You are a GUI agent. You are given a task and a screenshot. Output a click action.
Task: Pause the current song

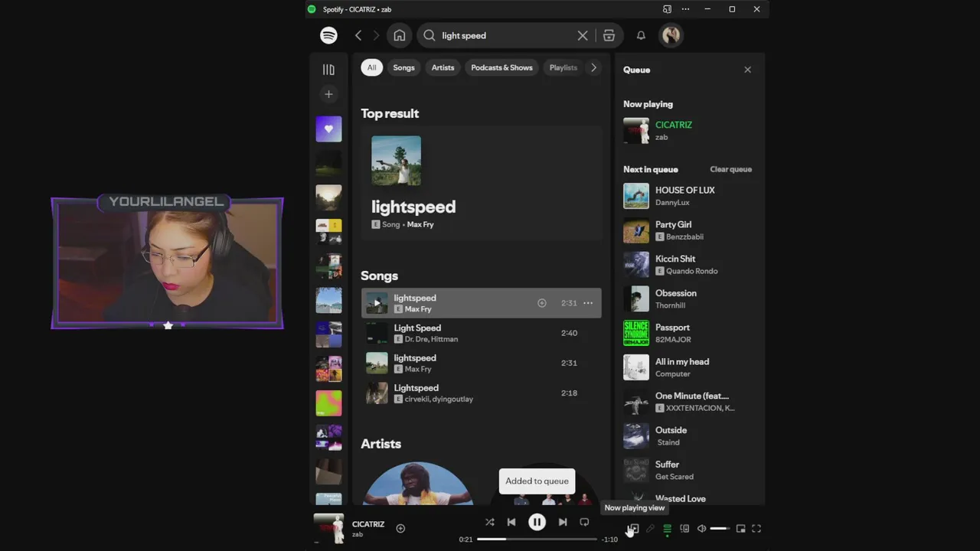(537, 522)
